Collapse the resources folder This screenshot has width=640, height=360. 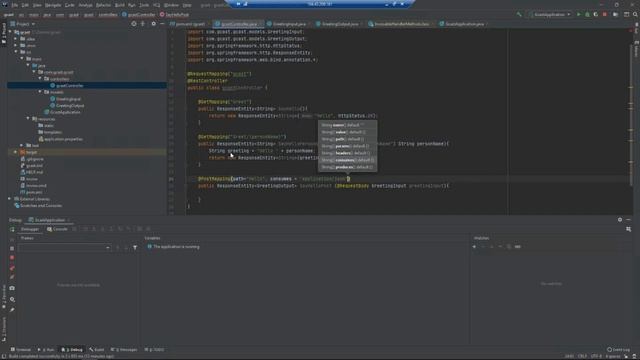coord(28,119)
